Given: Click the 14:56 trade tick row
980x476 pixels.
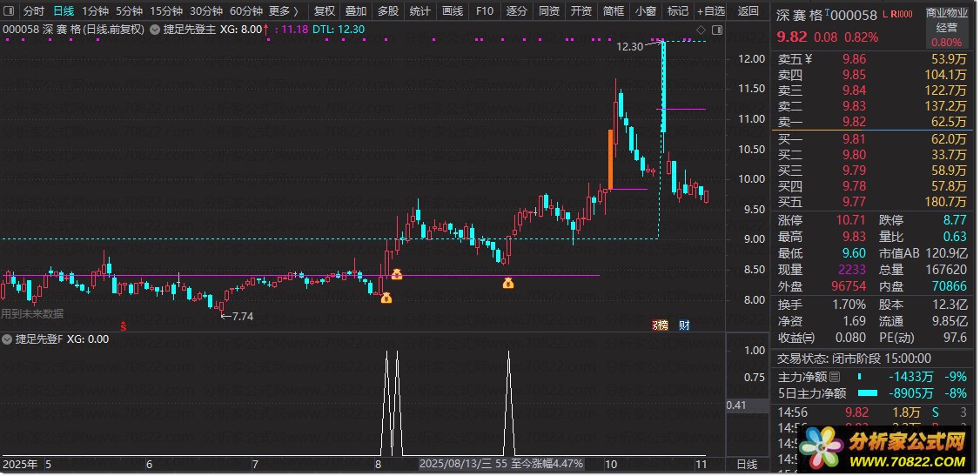Looking at the screenshot, I should (x=873, y=412).
